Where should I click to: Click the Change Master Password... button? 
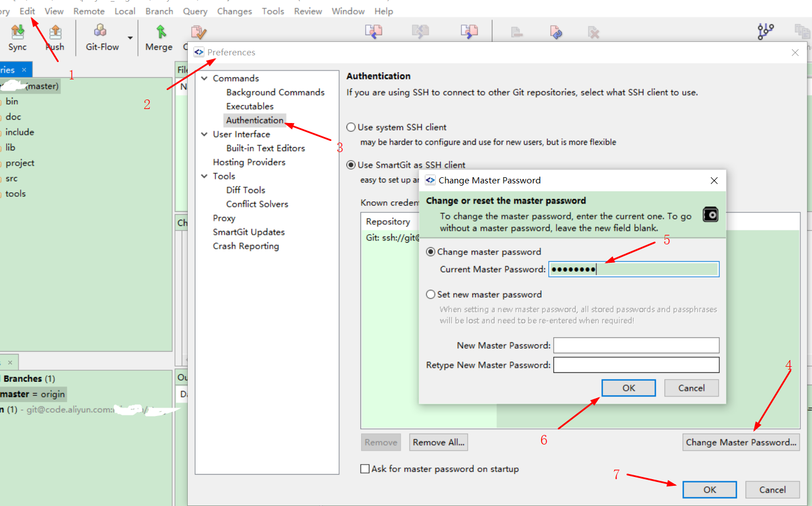click(x=741, y=442)
